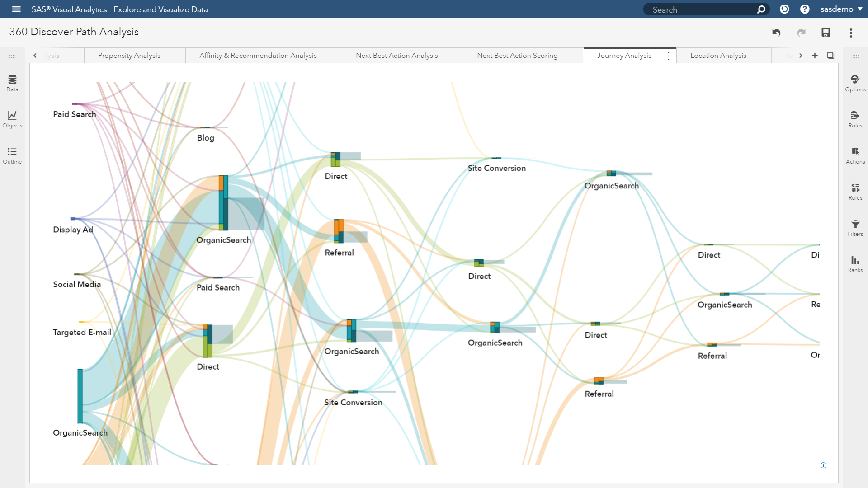Click the Save report icon
The image size is (868, 488).
pos(826,33)
